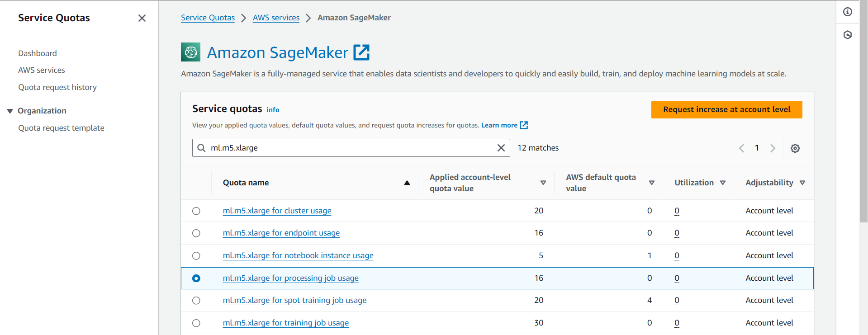Select ml.m5.xlarge for endpoint usage radio
The image size is (868, 335).
tap(196, 233)
